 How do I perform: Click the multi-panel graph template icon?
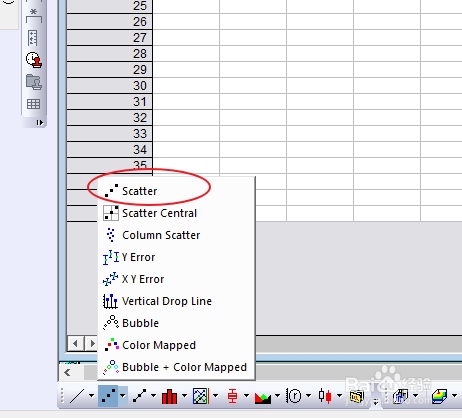click(x=201, y=396)
